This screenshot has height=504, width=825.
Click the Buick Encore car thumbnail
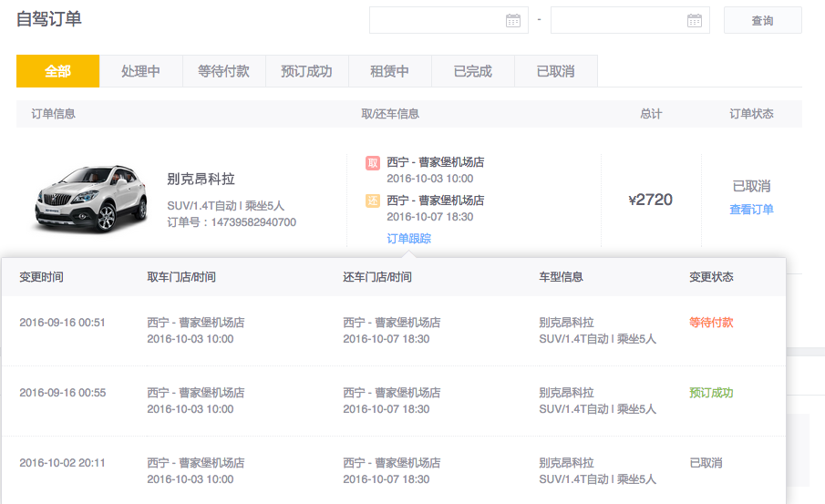coord(89,198)
